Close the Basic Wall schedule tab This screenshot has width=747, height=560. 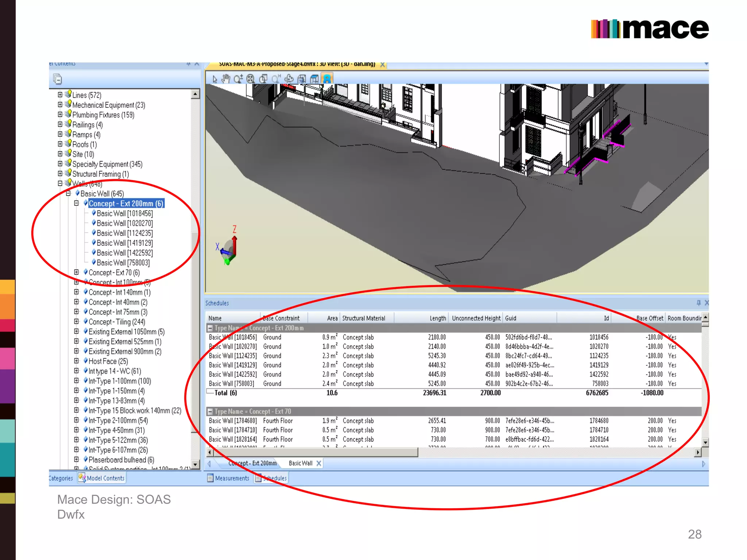tap(319, 463)
